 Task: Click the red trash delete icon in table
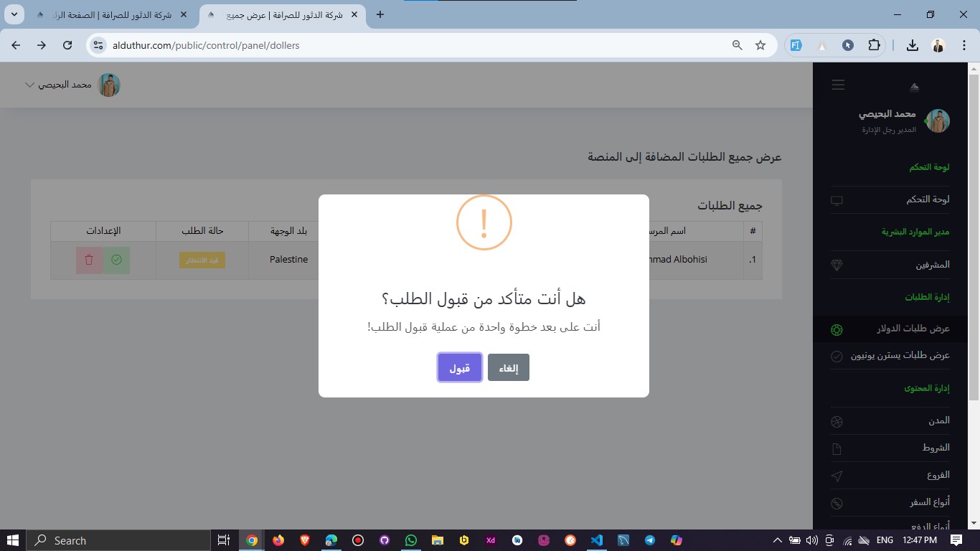coord(89,260)
